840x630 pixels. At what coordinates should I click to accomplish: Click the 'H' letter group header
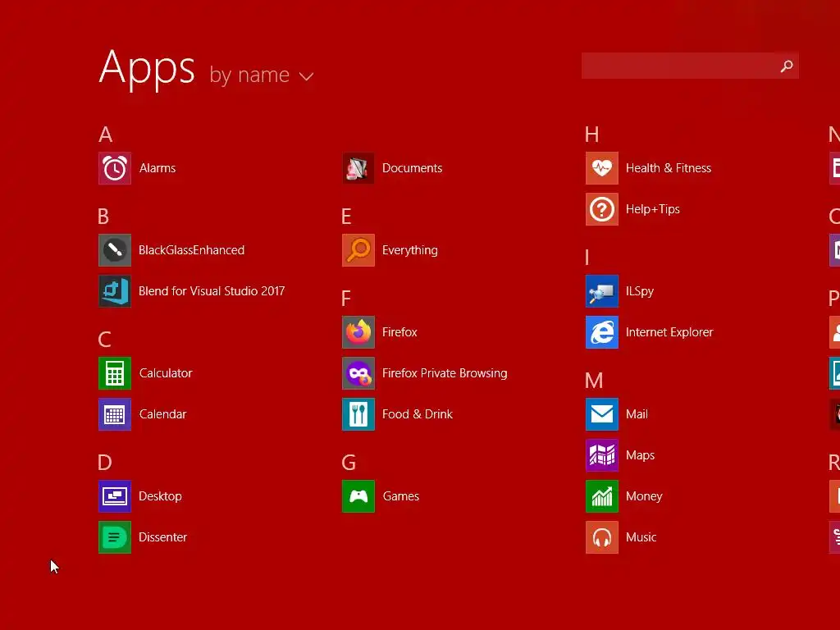[x=592, y=135]
